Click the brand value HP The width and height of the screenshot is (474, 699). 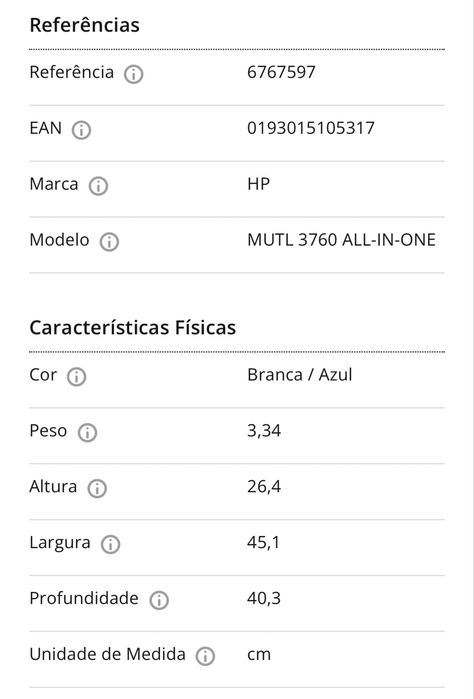click(x=259, y=184)
